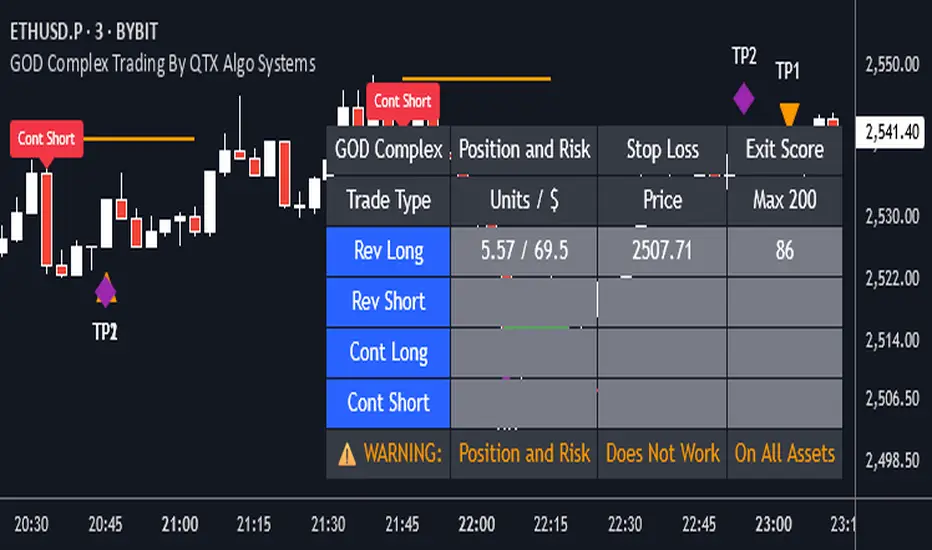Click the Exit Score header cell
932x550 pixels.
point(784,150)
